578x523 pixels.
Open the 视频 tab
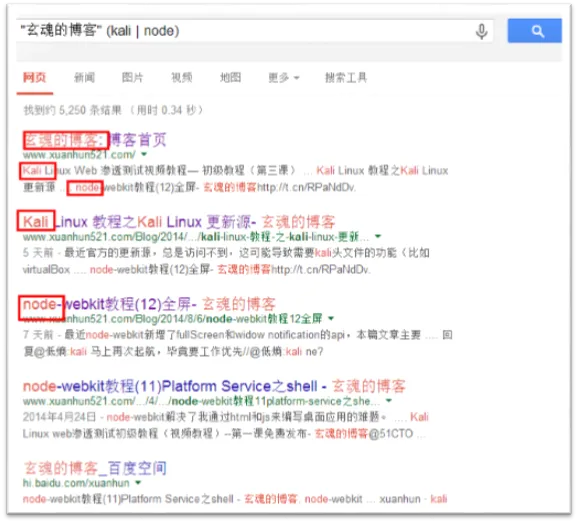tap(182, 78)
